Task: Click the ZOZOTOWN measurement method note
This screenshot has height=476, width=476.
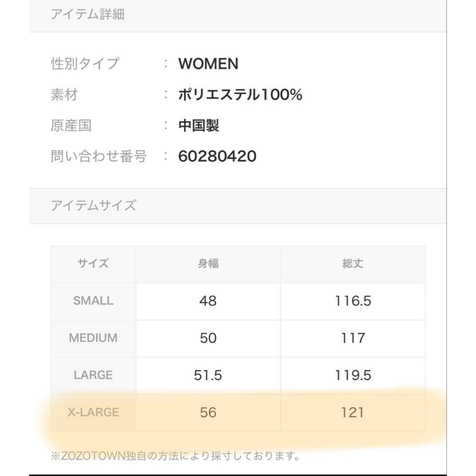Action: 175,456
